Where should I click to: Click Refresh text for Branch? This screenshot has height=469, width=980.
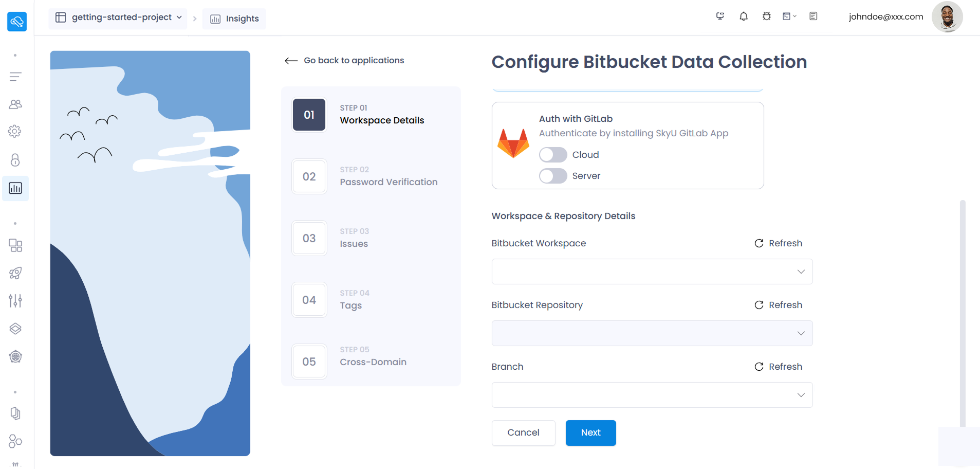(x=785, y=367)
